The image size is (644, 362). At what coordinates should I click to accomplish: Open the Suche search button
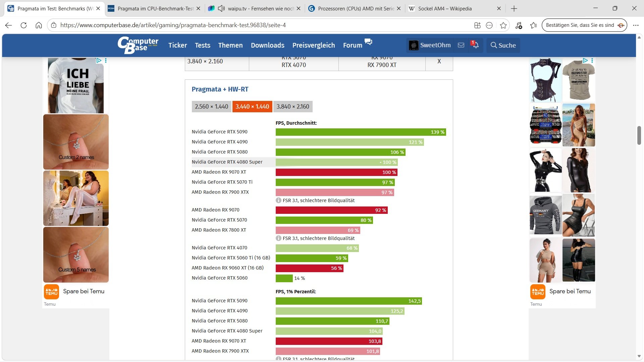(x=503, y=45)
